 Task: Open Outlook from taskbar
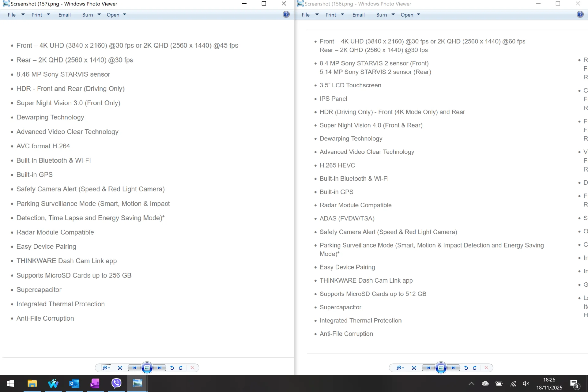(74, 383)
